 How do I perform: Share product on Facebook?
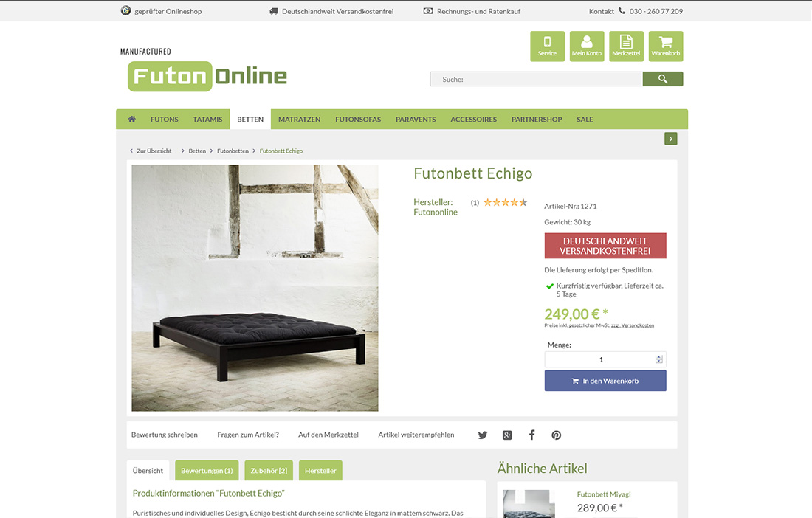point(531,435)
